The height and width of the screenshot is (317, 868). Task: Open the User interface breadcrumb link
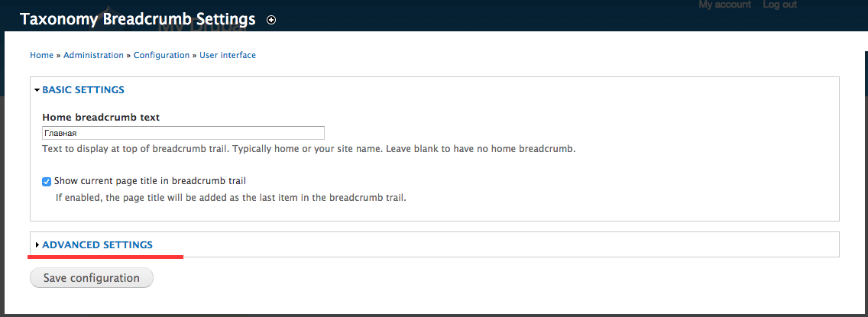pos(228,55)
